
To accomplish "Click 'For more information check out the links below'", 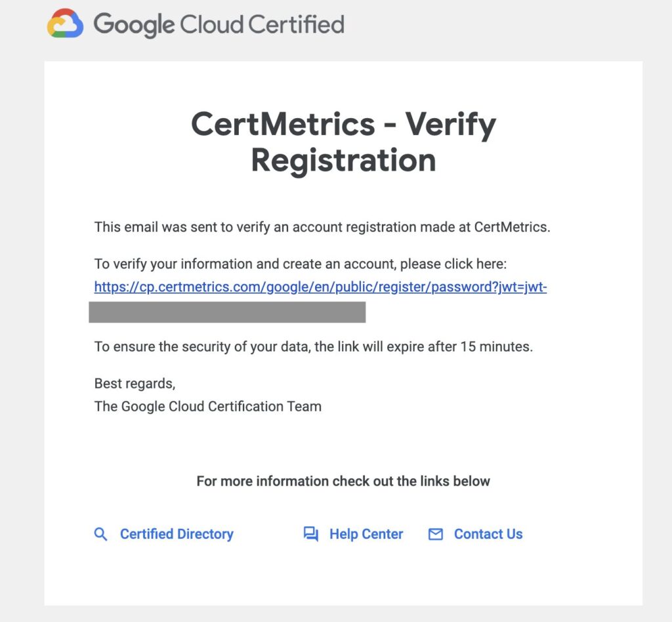I will tap(343, 481).
